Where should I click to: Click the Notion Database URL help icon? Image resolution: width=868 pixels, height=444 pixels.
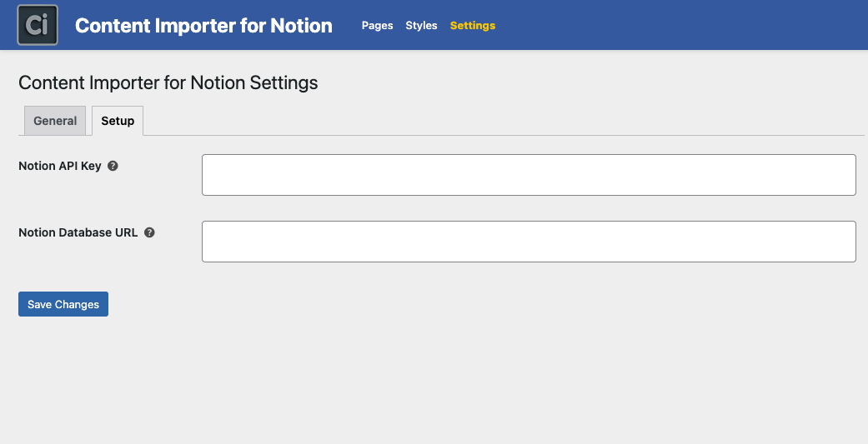(149, 232)
